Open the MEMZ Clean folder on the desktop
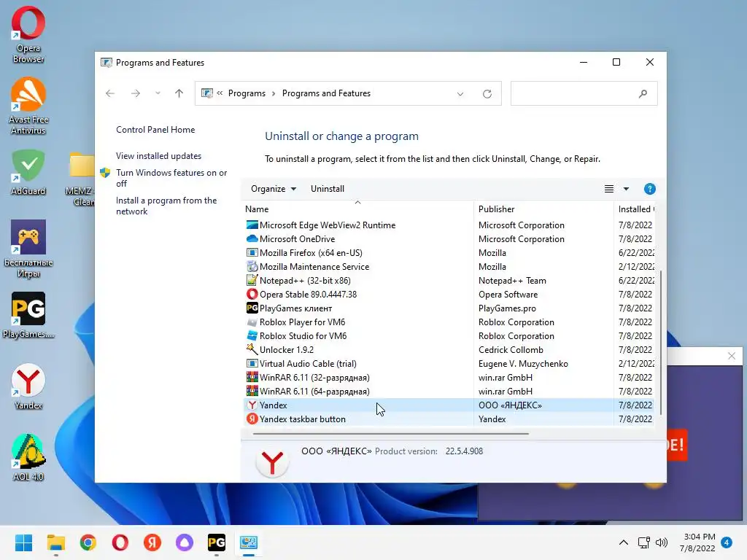Screen dimensions: 747x560 pos(81,179)
